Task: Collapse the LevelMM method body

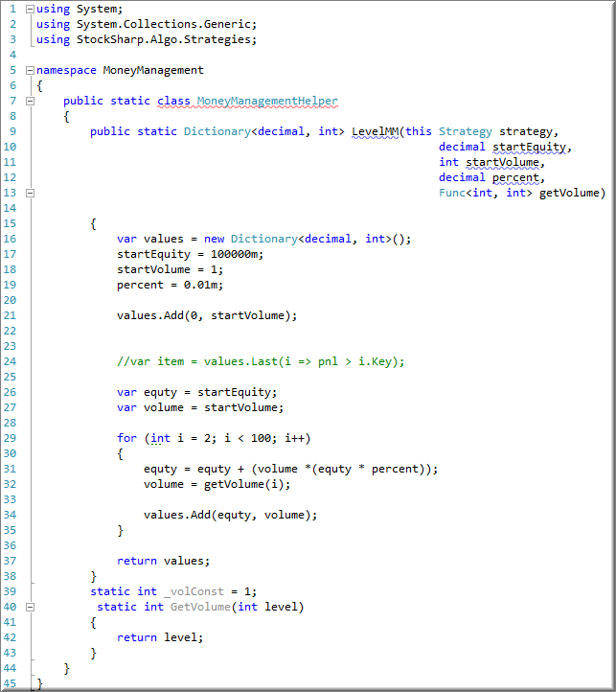Action: point(32,193)
